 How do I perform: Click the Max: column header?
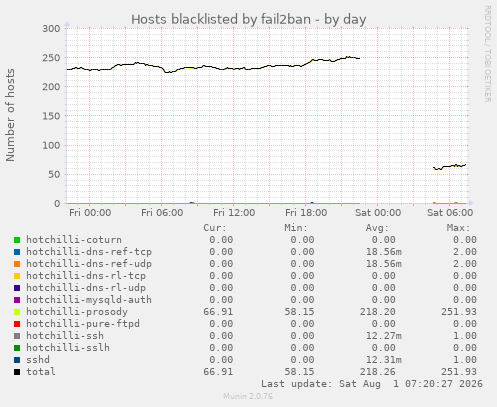pos(458,228)
